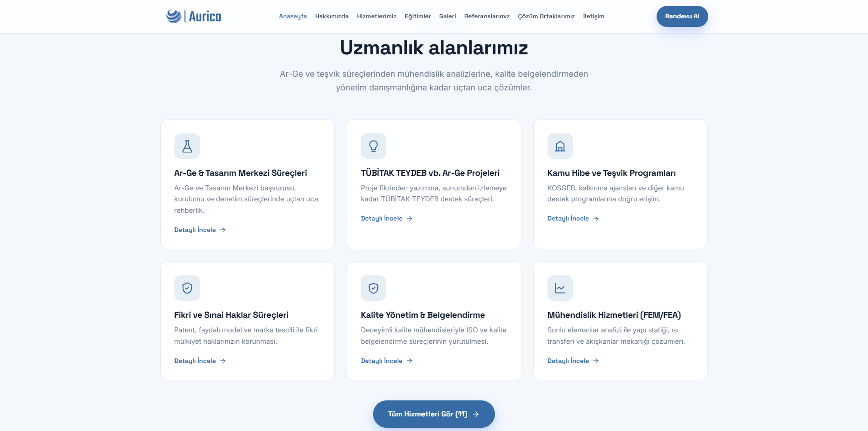
Task: Open the Anasayfa menu item
Action: [x=293, y=16]
